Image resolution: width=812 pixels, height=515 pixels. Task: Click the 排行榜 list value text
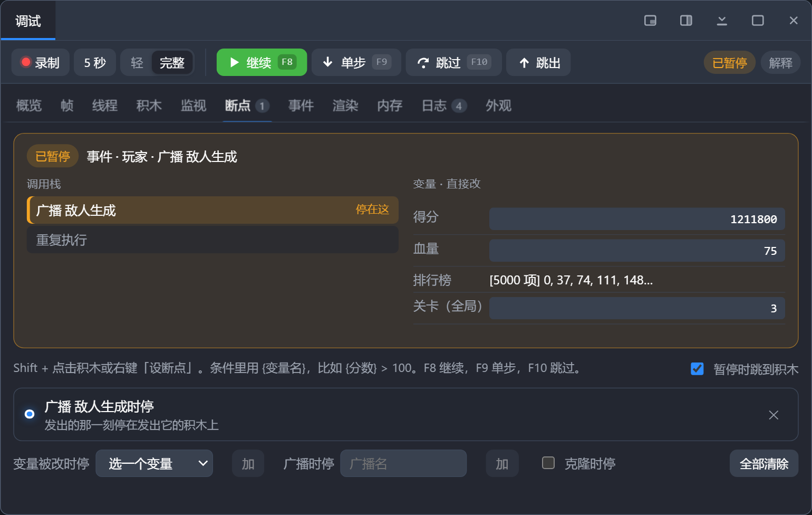[x=571, y=280]
